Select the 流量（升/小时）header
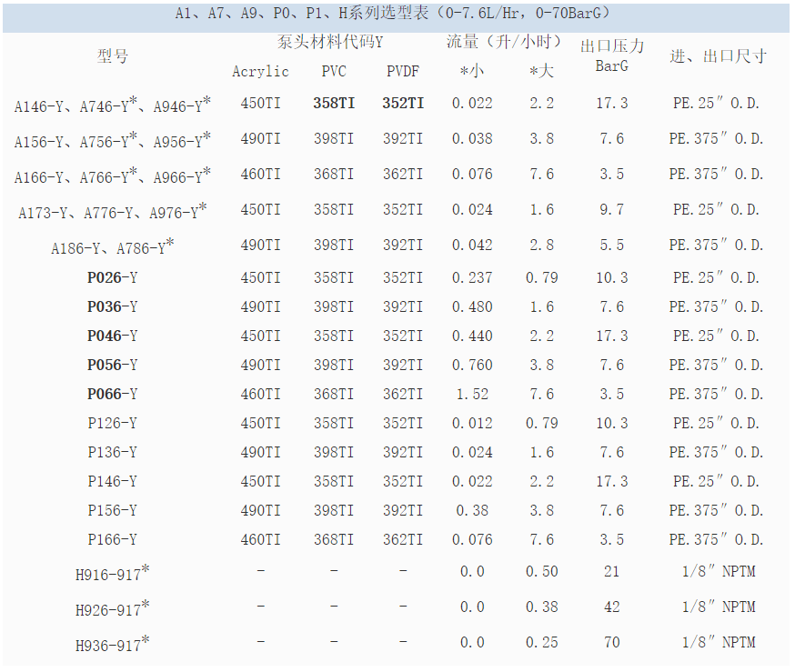 tap(502, 42)
